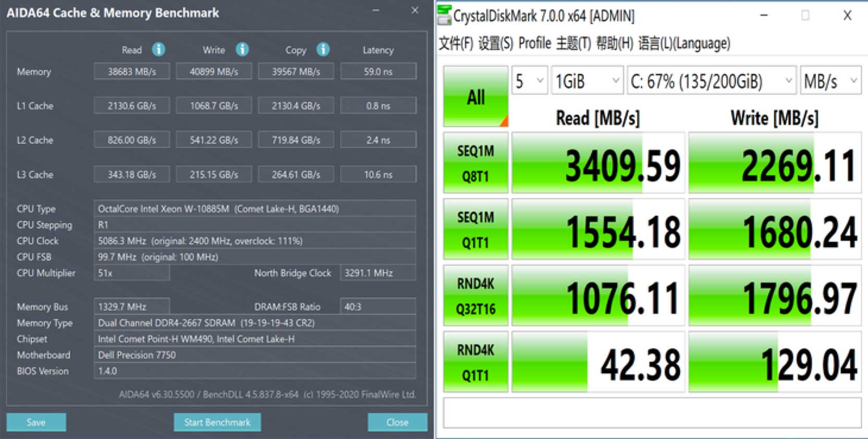
Task: Run the RND4K Q1T1 disk test
Action: [x=475, y=362]
